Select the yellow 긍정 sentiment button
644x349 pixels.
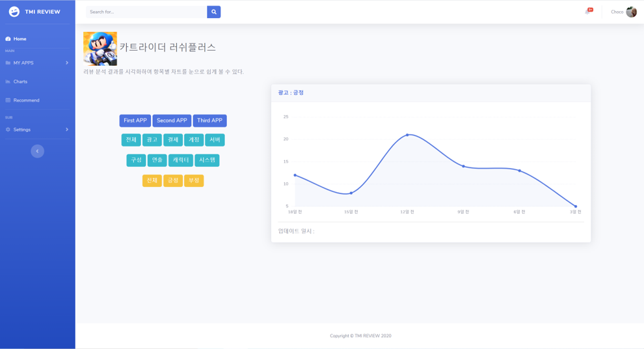click(173, 180)
